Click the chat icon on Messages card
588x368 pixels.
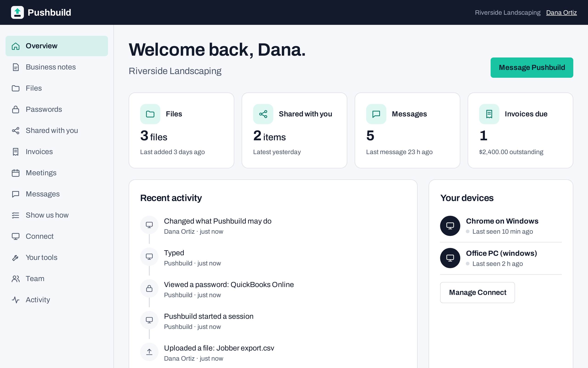point(376,114)
